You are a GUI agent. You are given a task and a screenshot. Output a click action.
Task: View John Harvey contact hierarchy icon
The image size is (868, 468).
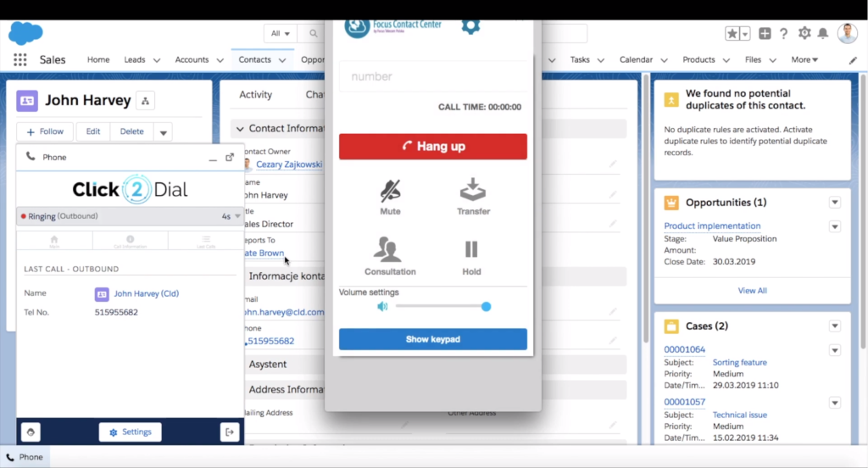pyautogui.click(x=145, y=101)
